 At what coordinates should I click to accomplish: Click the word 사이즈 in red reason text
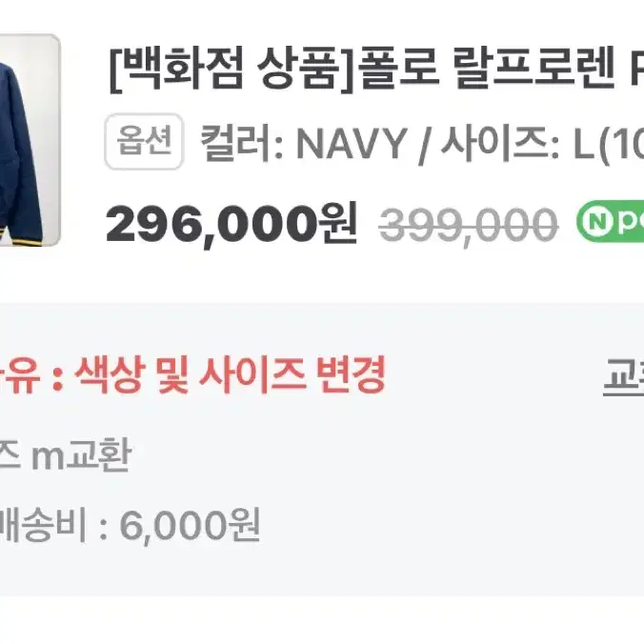(x=252, y=373)
